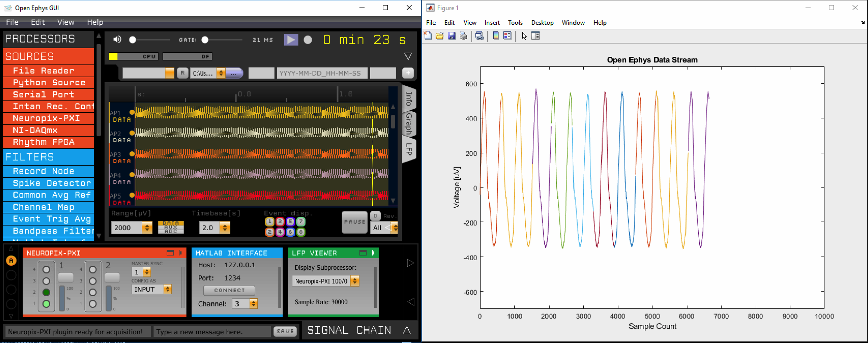
Task: Toggle event display channel 8
Action: click(301, 232)
